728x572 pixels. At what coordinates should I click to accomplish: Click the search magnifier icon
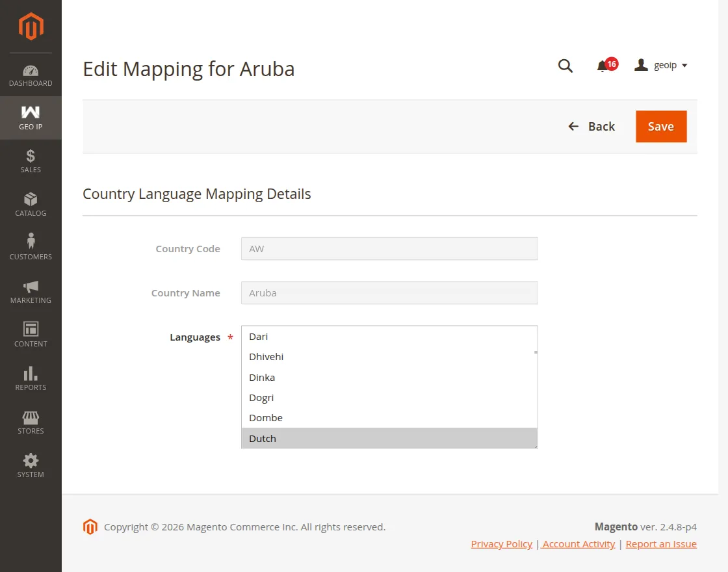click(x=565, y=66)
